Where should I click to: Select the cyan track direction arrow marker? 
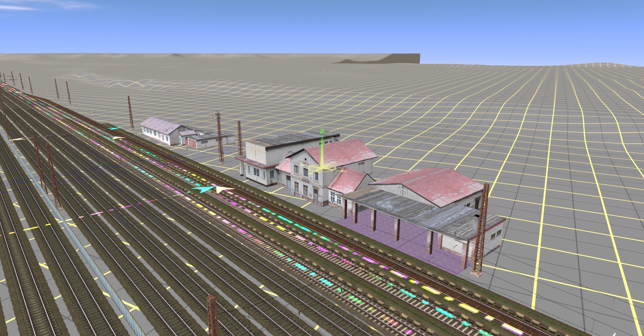pos(203,189)
